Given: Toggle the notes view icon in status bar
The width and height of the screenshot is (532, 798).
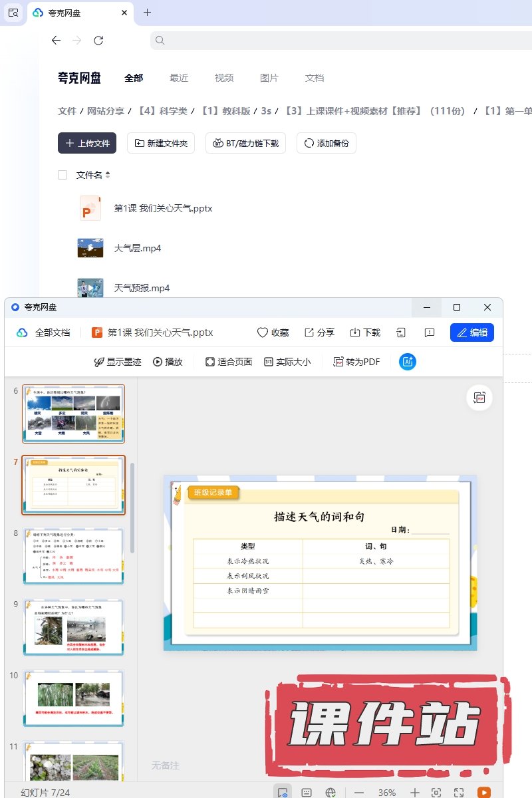Looking at the screenshot, I should click(307, 792).
